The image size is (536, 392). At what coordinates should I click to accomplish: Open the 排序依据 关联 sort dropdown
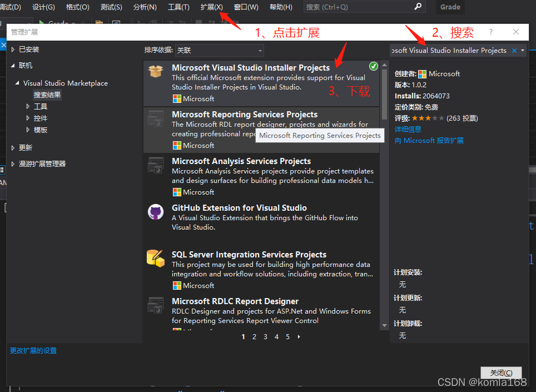point(219,51)
